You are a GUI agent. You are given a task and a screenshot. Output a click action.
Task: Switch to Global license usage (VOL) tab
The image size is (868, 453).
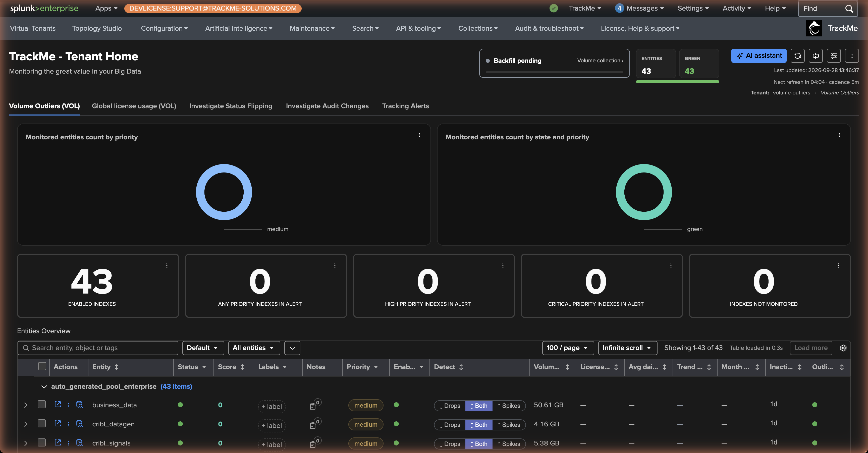click(x=134, y=106)
